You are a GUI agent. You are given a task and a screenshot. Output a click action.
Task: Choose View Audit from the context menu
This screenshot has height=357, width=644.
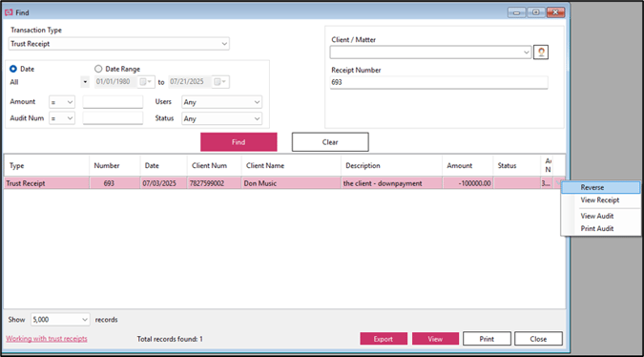click(600, 216)
